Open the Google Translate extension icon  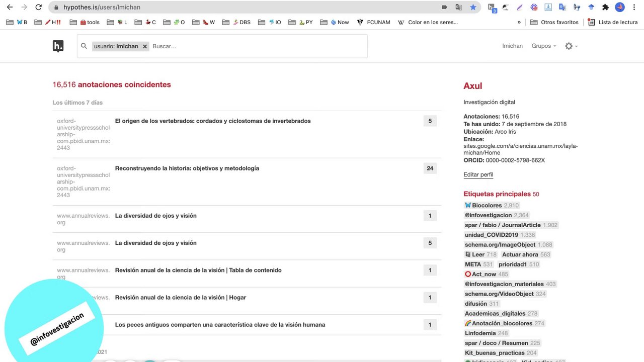tap(562, 7)
